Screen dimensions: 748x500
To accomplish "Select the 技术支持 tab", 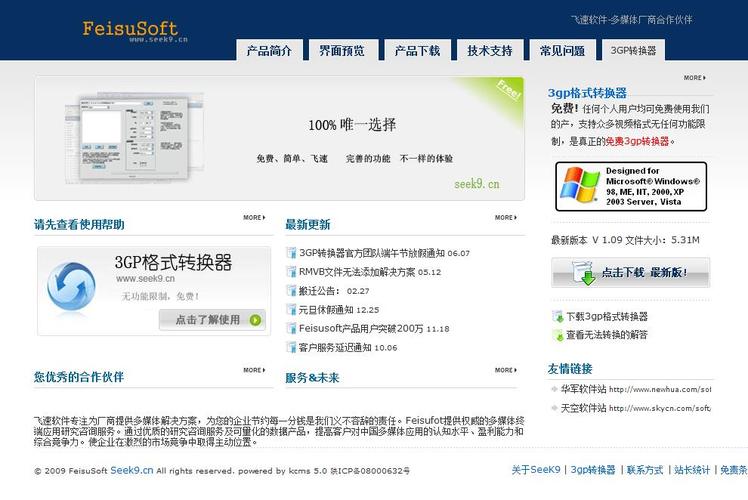I will pyautogui.click(x=490, y=50).
